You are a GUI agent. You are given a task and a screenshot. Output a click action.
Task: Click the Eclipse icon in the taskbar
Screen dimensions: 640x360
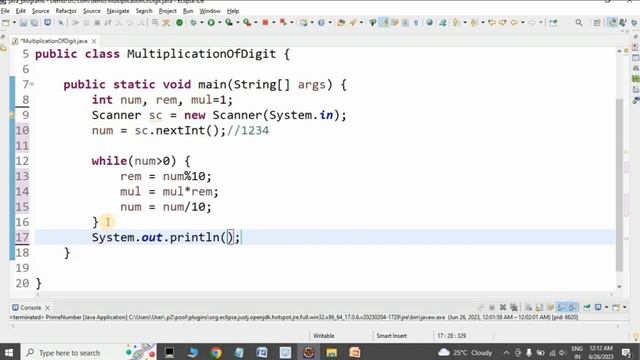click(309, 352)
